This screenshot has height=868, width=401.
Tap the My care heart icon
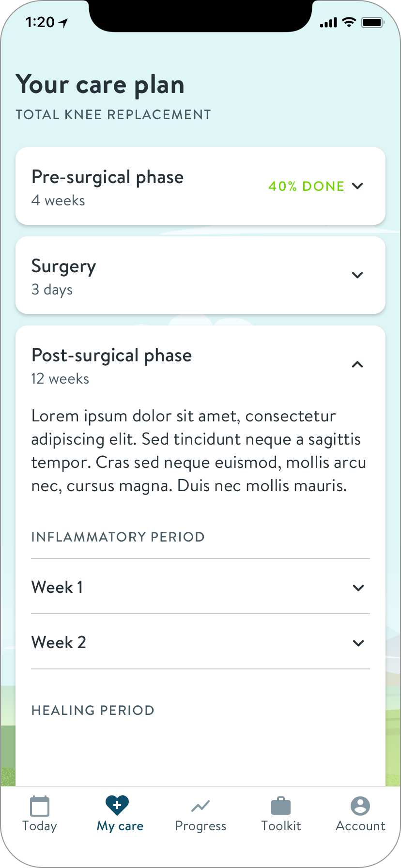point(117,805)
